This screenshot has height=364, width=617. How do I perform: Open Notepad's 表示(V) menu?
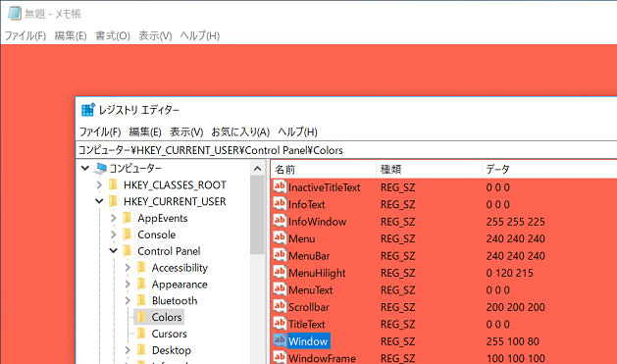[155, 35]
